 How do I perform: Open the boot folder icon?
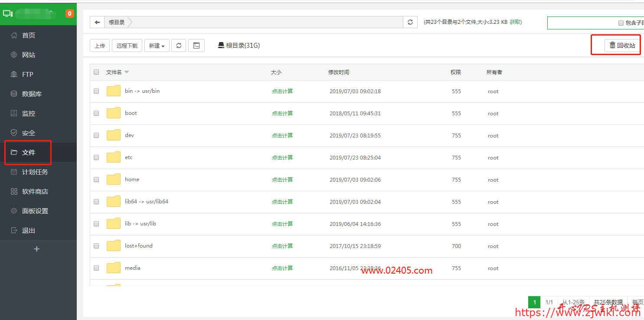(x=114, y=113)
